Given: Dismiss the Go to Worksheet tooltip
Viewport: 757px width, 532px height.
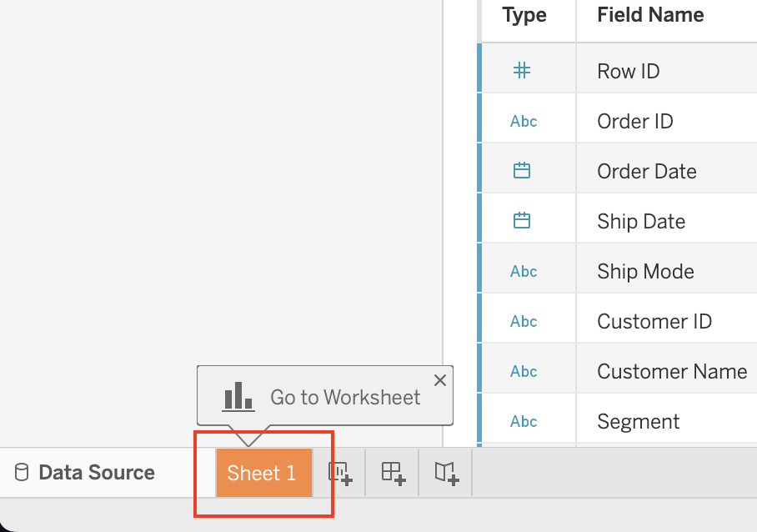Looking at the screenshot, I should [440, 379].
